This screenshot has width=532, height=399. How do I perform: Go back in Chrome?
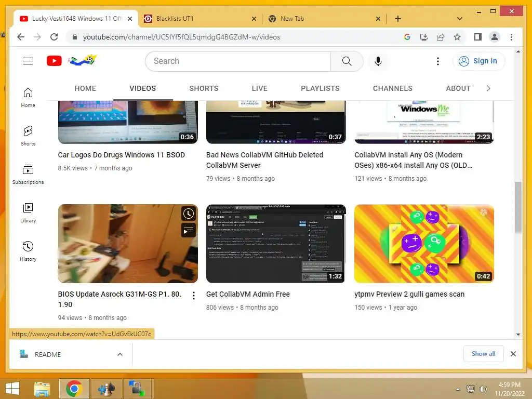[21, 37]
